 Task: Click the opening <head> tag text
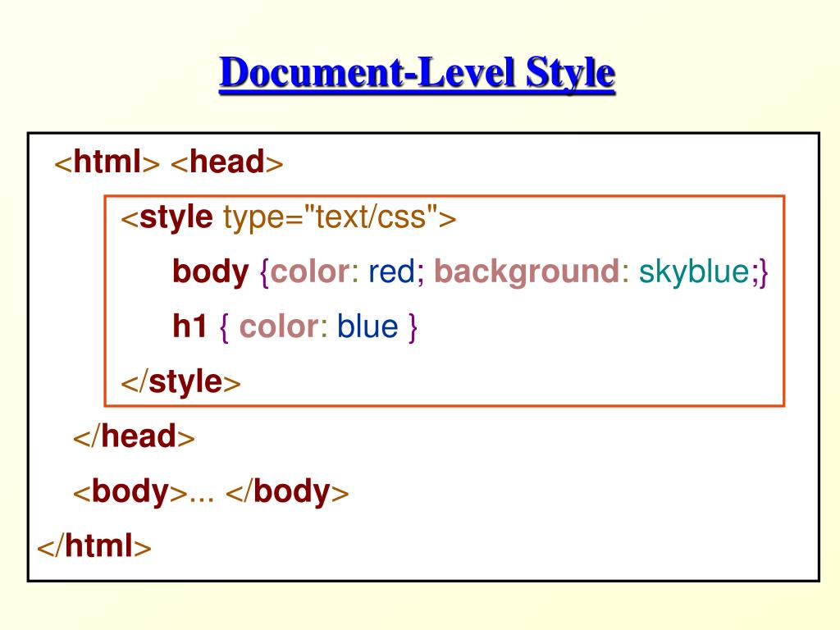pos(227,162)
